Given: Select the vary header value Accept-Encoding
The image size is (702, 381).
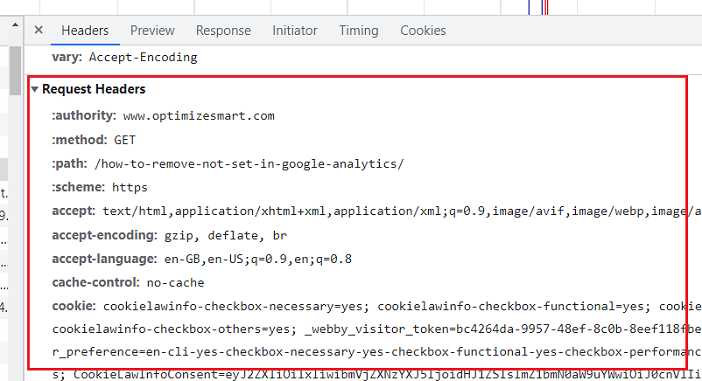Looking at the screenshot, I should click(143, 57).
